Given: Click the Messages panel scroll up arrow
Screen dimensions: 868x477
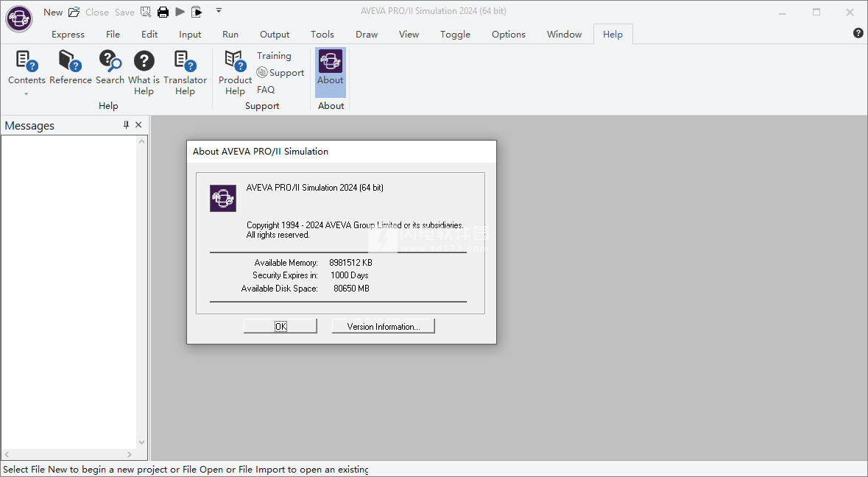Looking at the screenshot, I should (x=141, y=141).
